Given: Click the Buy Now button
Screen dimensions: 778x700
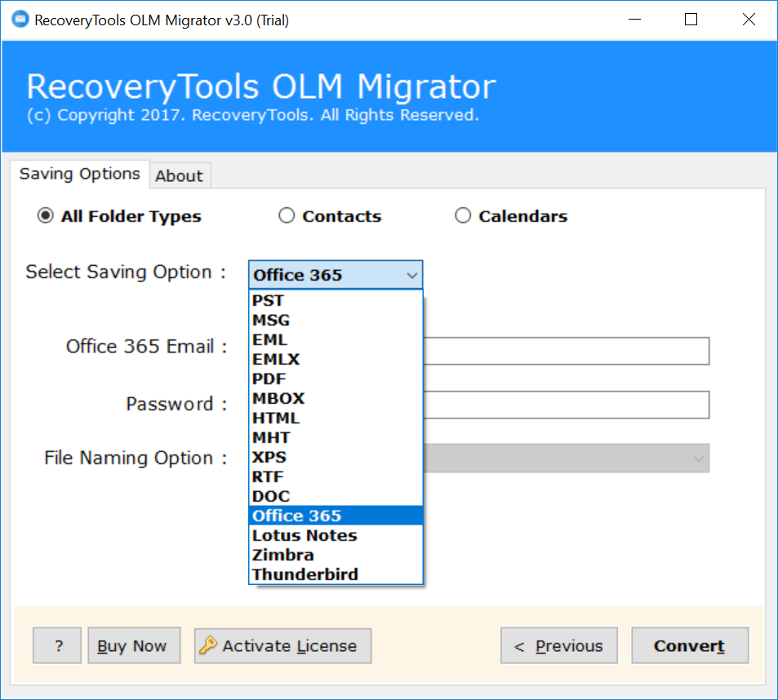Looking at the screenshot, I should pos(134,645).
